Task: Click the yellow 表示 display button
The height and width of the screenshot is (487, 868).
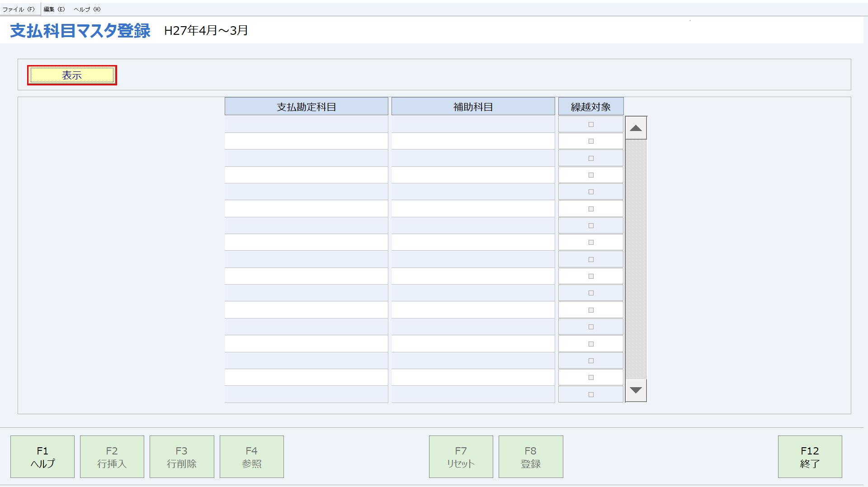Action: [x=71, y=75]
